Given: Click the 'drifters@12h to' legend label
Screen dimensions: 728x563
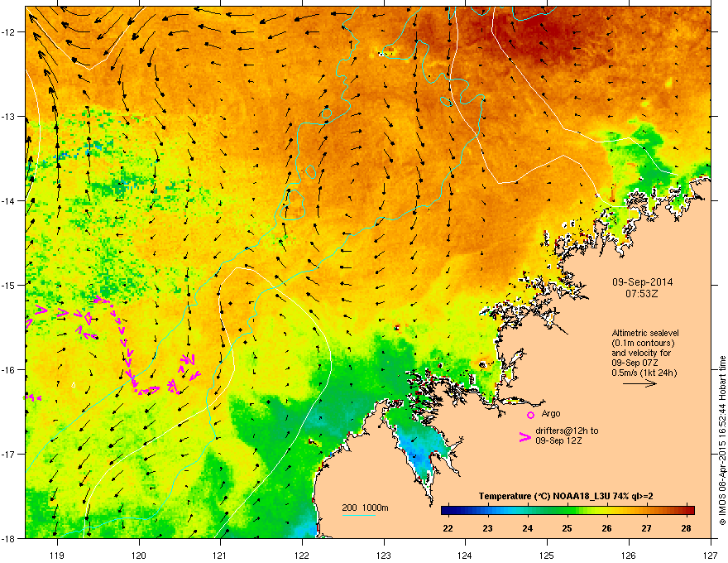Looking at the screenshot, I should coord(567,431).
